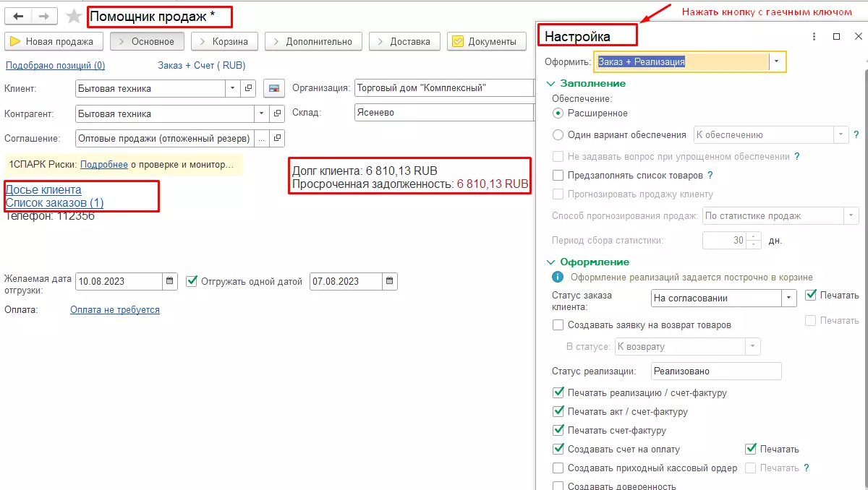The width and height of the screenshot is (868, 490).
Task: Click the info icon beside Оформление реализаций note
Action: [x=558, y=277]
